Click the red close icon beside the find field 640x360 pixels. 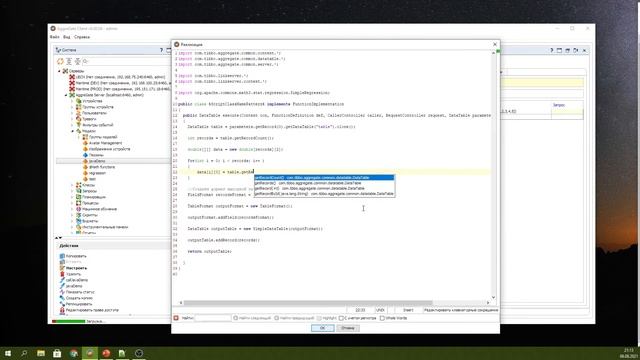pyautogui.click(x=176, y=318)
